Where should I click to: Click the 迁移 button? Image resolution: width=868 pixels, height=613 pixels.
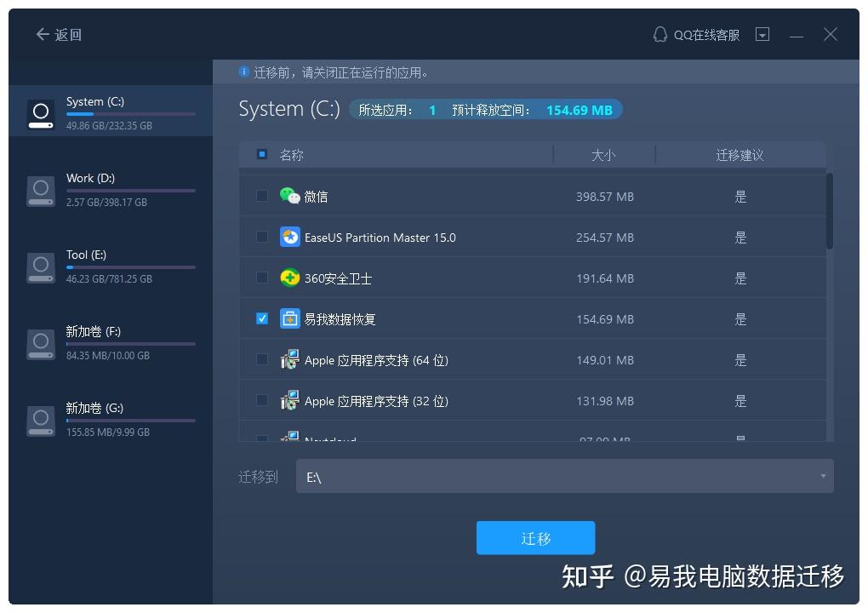pyautogui.click(x=536, y=538)
